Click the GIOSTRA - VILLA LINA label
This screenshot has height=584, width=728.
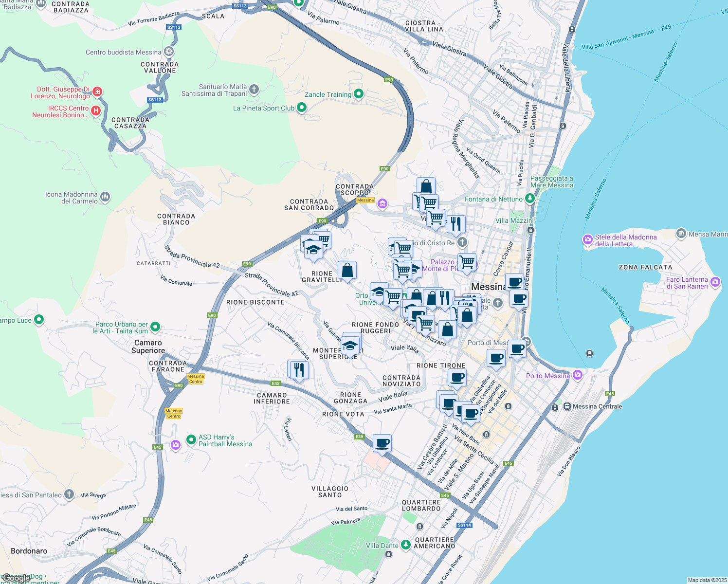click(x=424, y=26)
